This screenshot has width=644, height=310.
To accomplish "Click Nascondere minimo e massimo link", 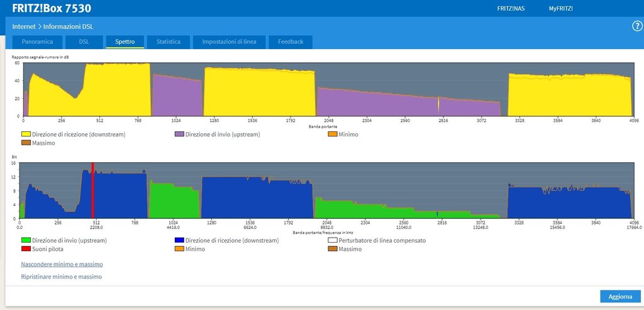I will pyautogui.click(x=62, y=264).
